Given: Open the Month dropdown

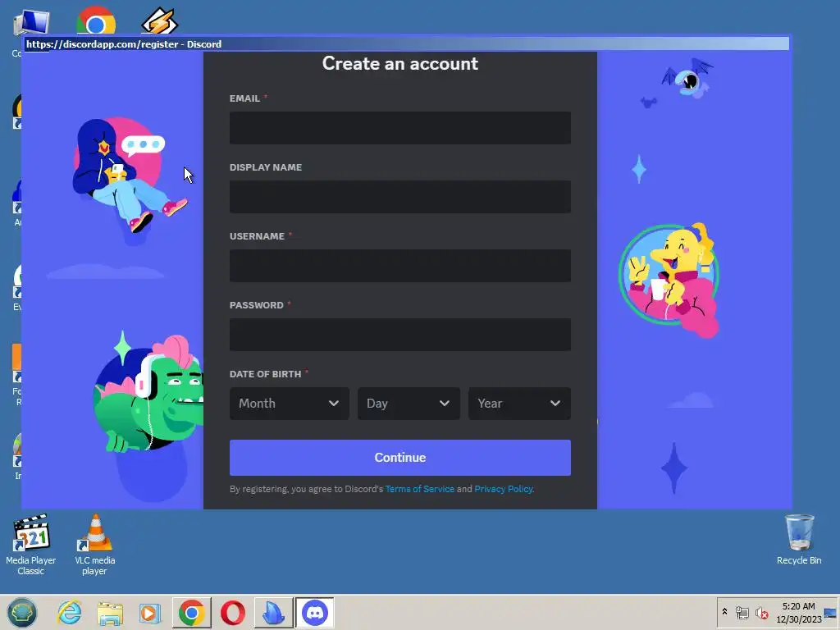Looking at the screenshot, I should 290,404.
